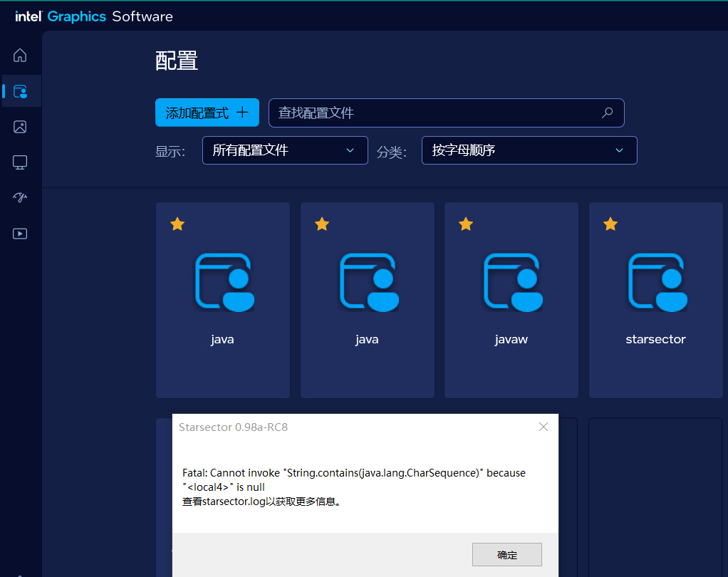Click the Intel Graphics Software logo title
This screenshot has height=577, width=728.
point(94,16)
